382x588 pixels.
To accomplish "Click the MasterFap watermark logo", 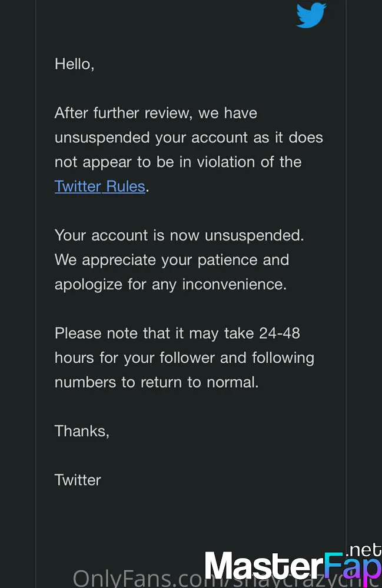I will point(293,564).
